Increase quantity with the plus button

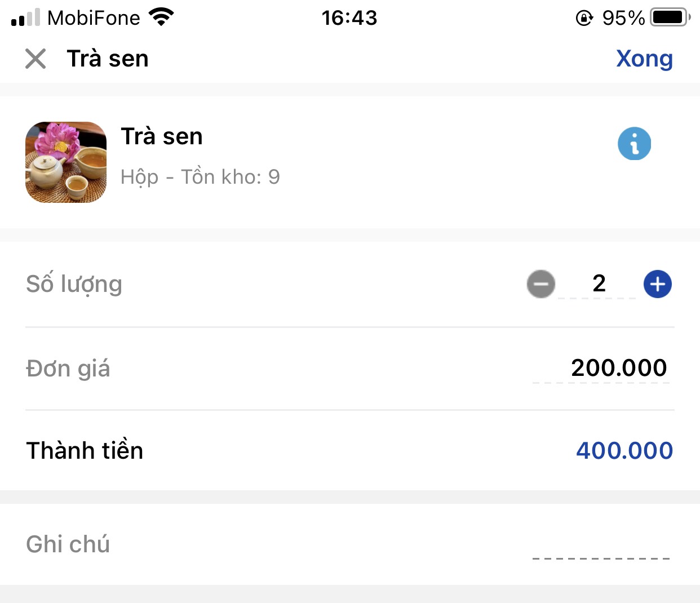point(658,284)
